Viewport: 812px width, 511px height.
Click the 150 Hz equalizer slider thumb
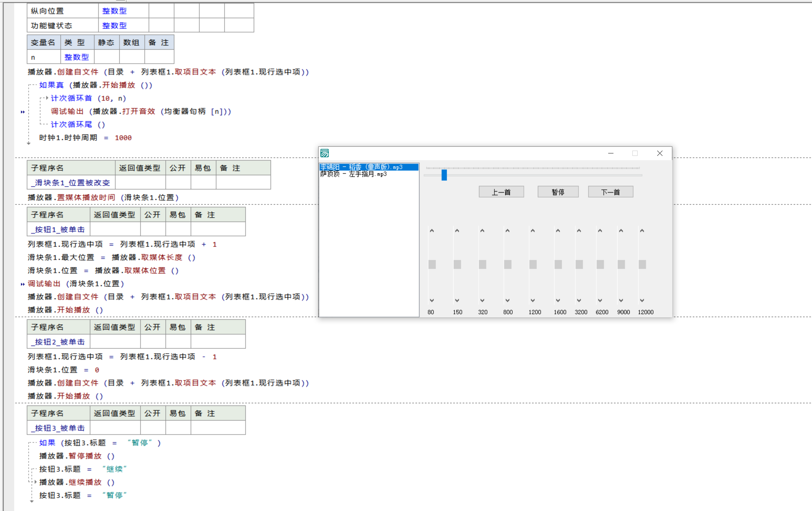[457, 264]
